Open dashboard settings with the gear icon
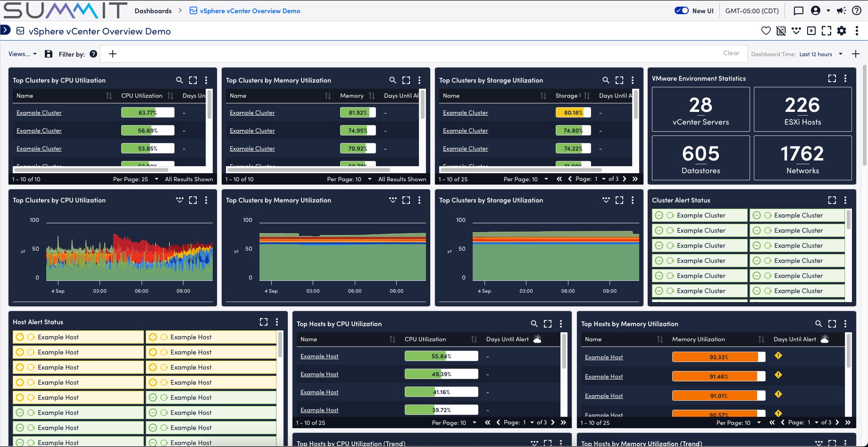 842,31
